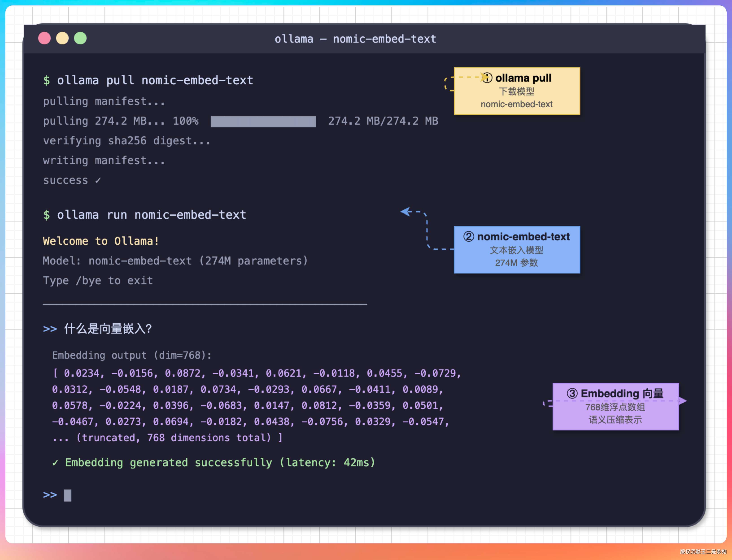This screenshot has height=560, width=732.
Task: Click the blue dashed arrow head
Action: tap(405, 211)
